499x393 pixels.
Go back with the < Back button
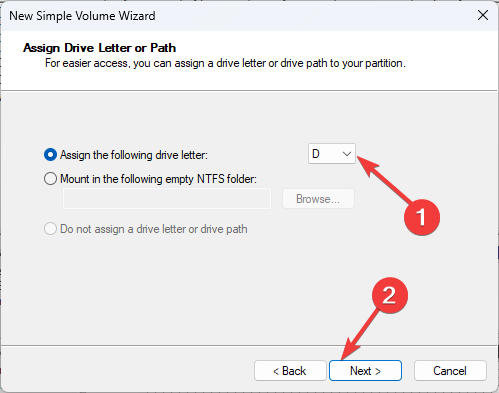click(290, 370)
